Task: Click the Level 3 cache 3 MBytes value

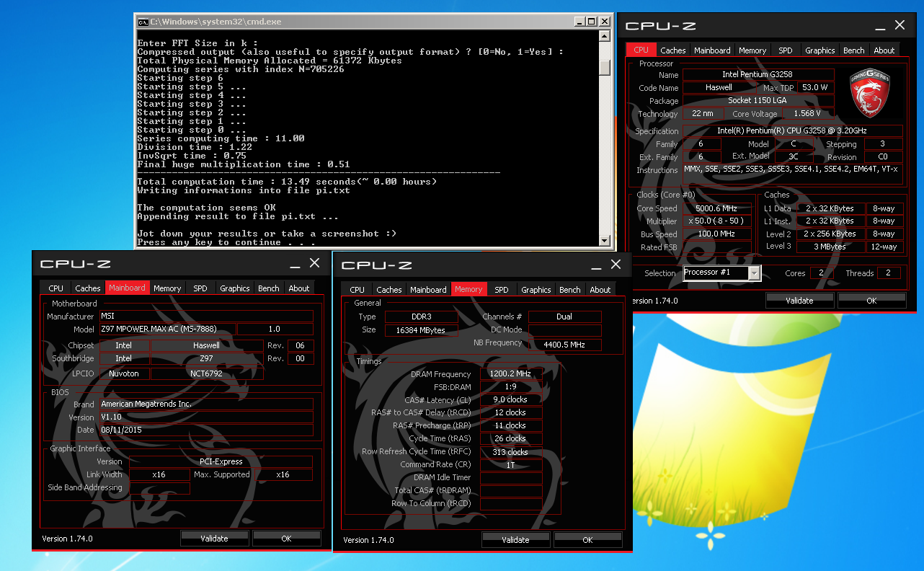Action: click(x=830, y=247)
